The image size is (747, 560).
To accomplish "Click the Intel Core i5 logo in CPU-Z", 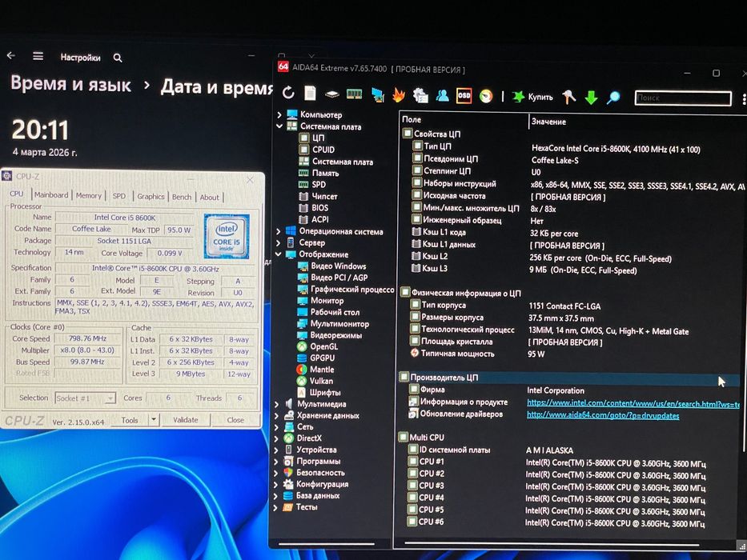I will pos(227,236).
